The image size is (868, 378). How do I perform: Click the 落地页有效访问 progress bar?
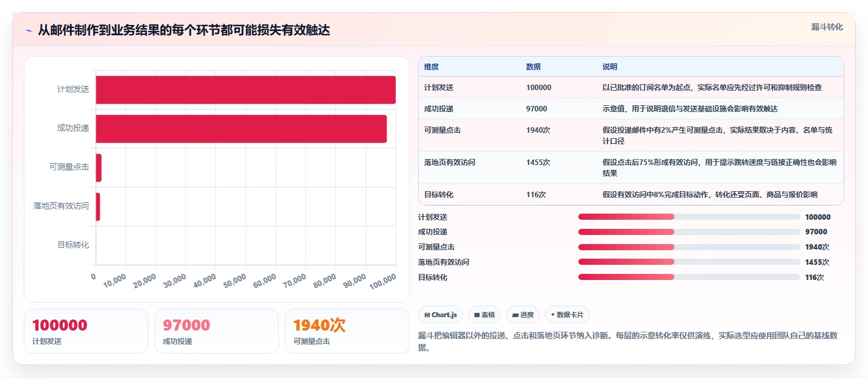coord(689,262)
